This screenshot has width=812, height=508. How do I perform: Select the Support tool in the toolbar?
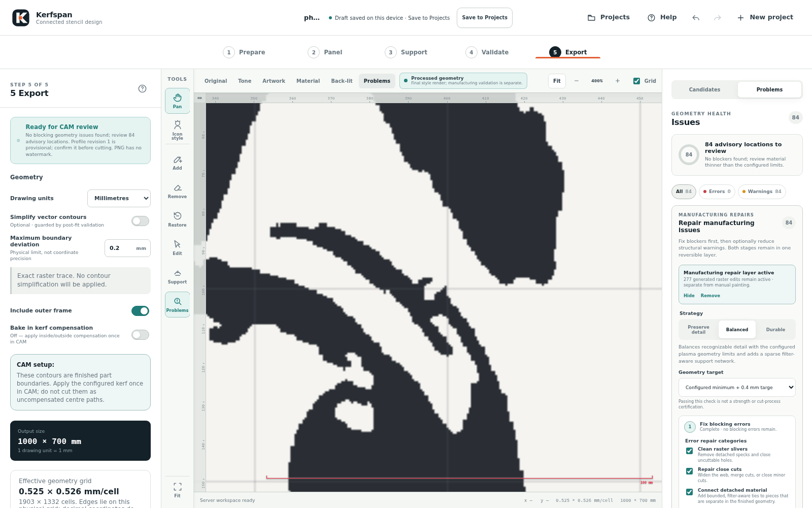click(177, 277)
